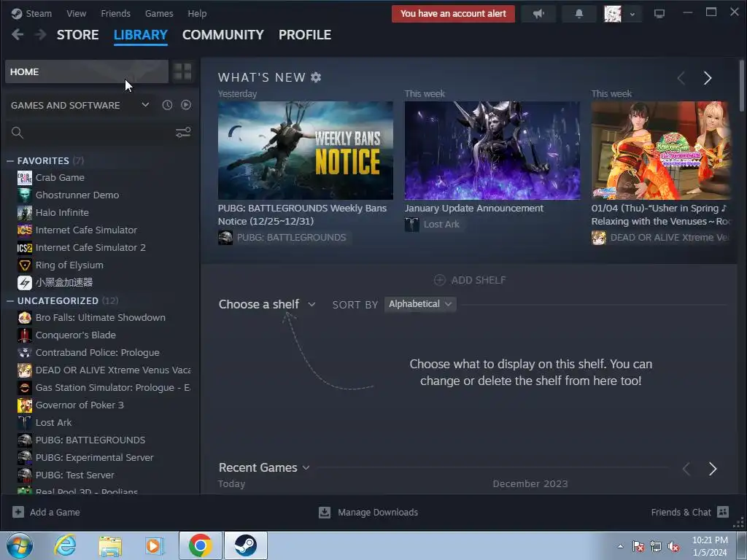Viewport: 747px width, 560px height.
Task: Toggle ready-to-play filter icon
Action: [186, 105]
